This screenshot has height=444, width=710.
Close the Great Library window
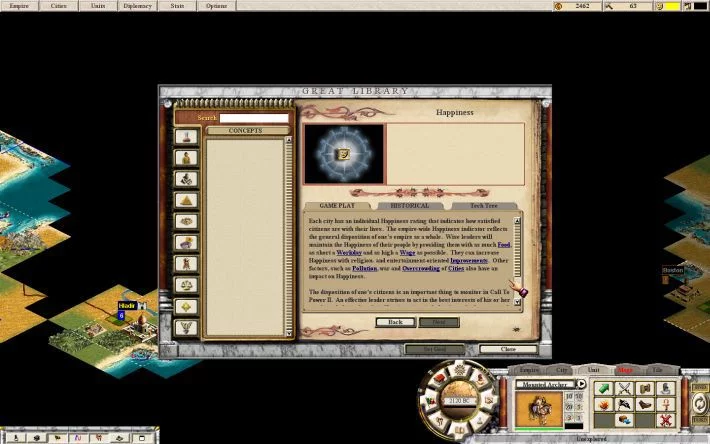coord(508,349)
